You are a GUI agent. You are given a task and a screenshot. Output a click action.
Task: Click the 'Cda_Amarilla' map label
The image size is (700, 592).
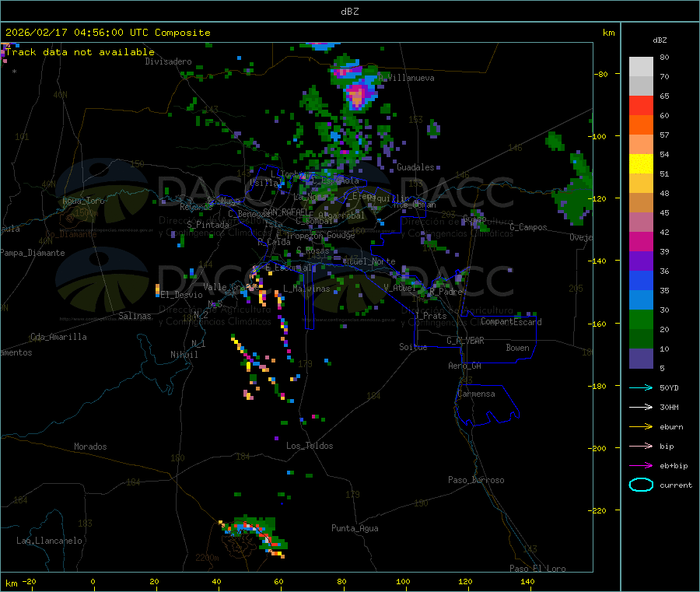click(58, 337)
